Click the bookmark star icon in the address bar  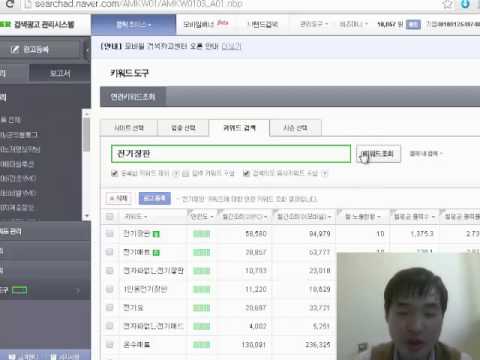447,4
